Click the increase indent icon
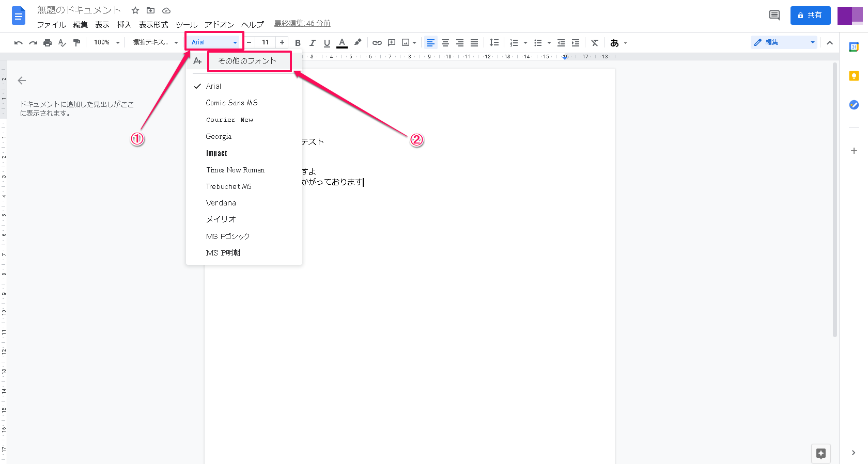 coord(576,43)
